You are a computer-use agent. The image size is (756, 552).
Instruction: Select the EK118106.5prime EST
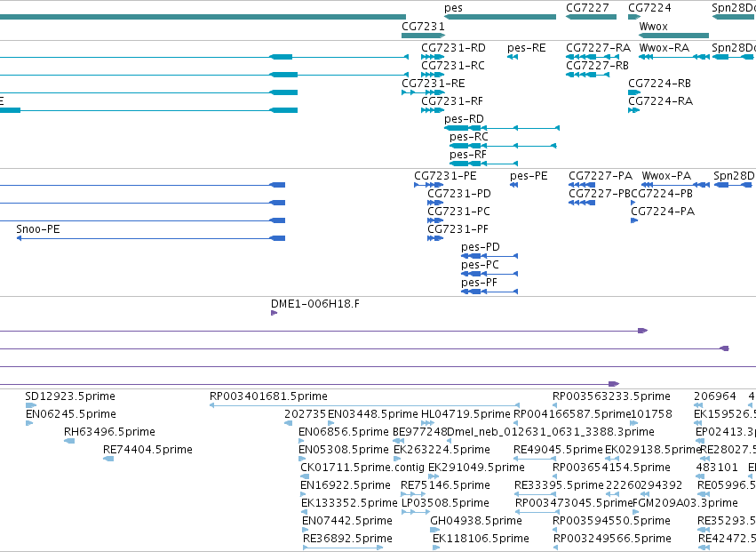click(436, 548)
